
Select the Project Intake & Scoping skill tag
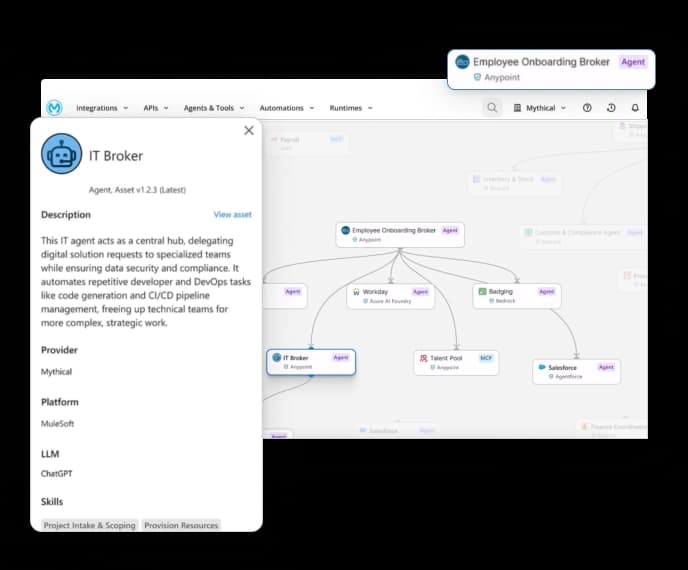[90, 525]
